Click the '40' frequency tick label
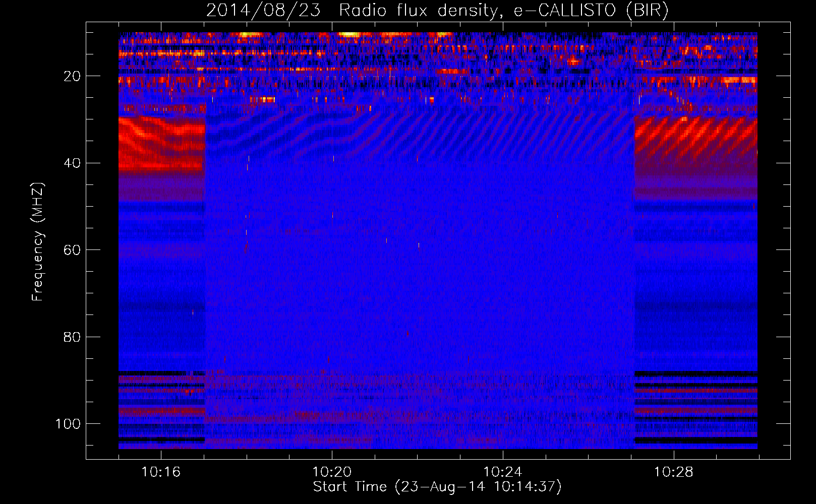Viewport: 816px width, 504px height. [x=71, y=163]
